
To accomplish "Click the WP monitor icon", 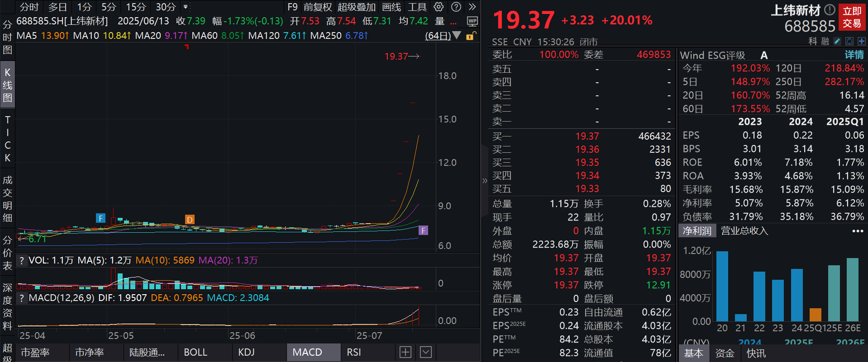I will click(472, 21).
